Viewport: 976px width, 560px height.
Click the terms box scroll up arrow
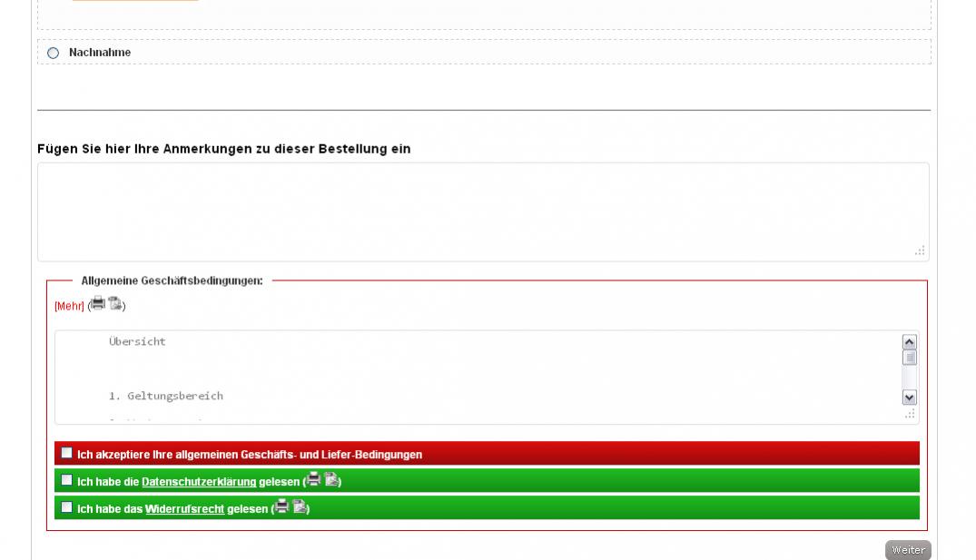point(909,342)
